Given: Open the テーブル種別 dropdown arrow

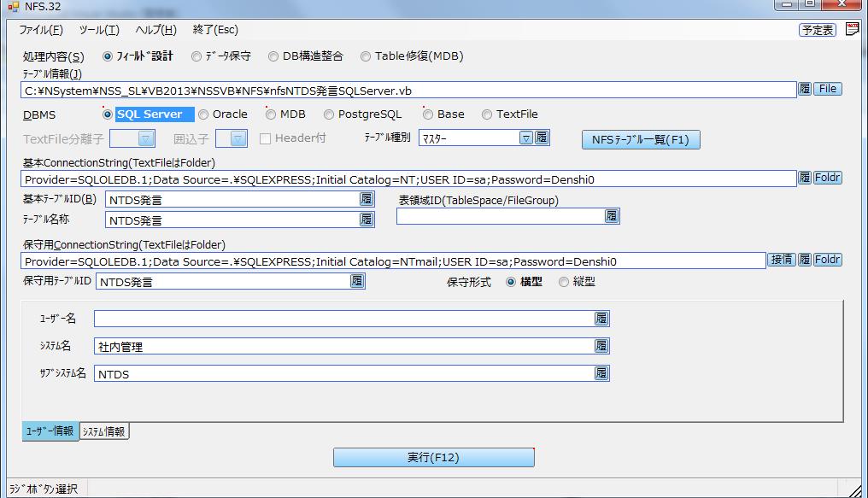Looking at the screenshot, I should coord(526,138).
